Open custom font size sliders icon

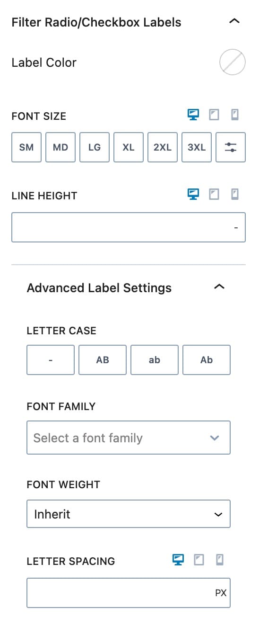tap(231, 147)
